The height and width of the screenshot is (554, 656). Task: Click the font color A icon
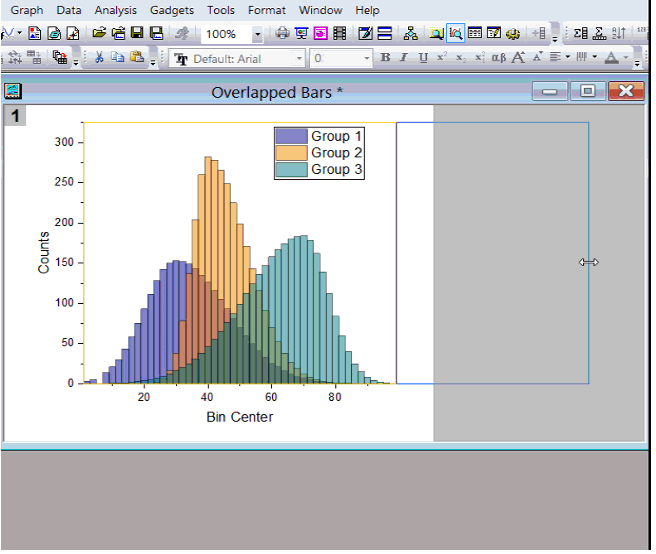(612, 57)
